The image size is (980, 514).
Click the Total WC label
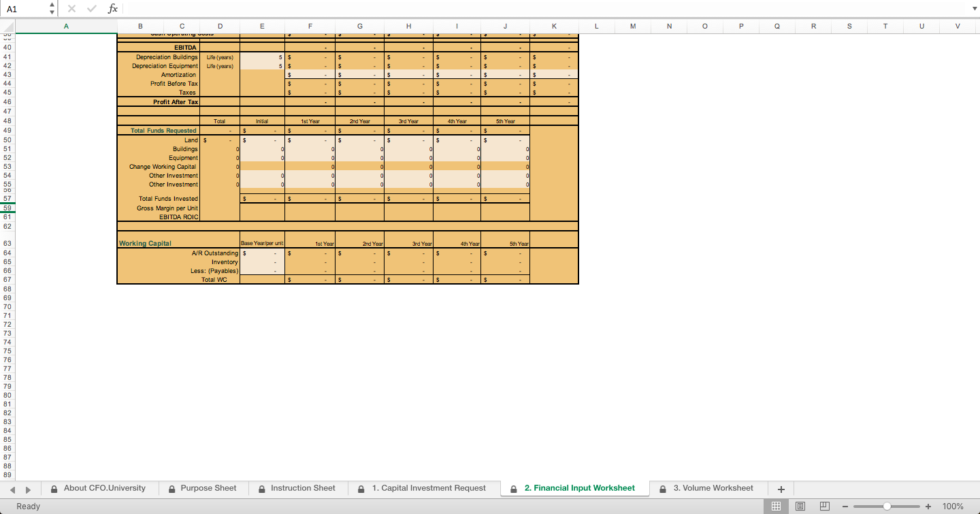click(214, 280)
